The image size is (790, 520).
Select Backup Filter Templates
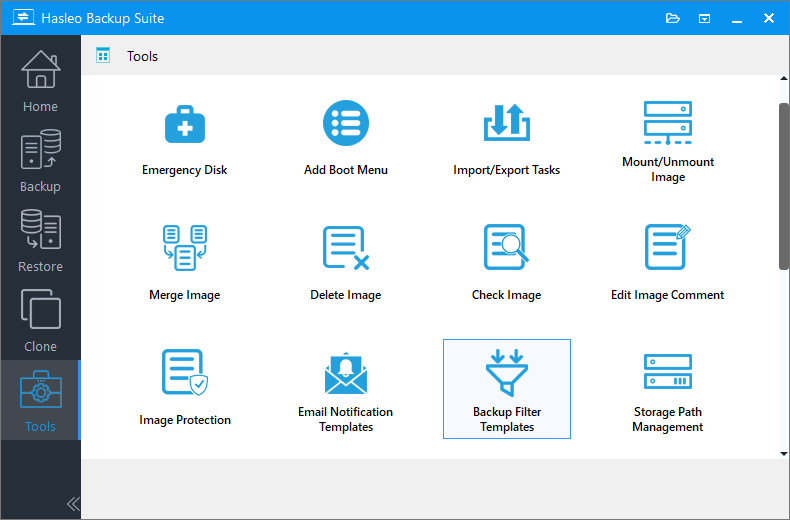click(506, 389)
